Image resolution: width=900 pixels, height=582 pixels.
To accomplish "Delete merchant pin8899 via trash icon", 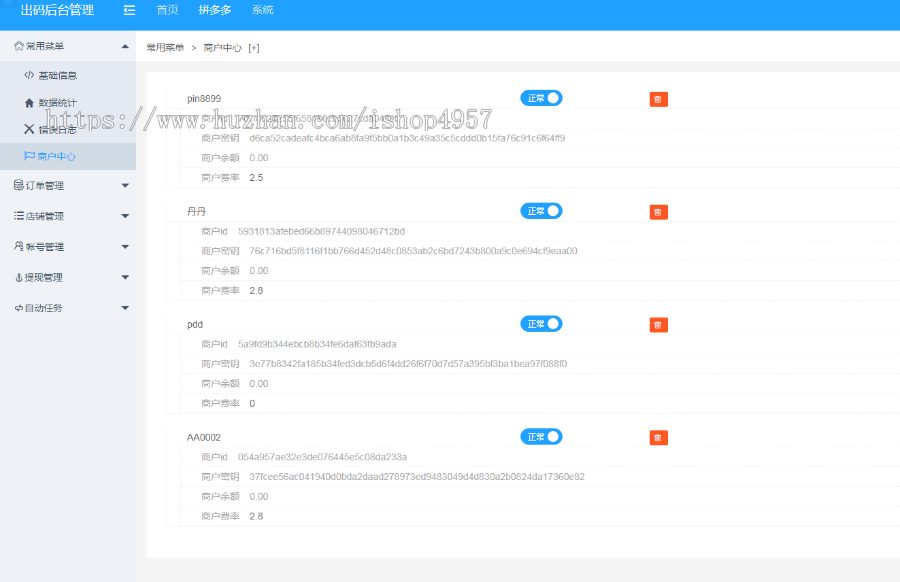I will pyautogui.click(x=657, y=99).
